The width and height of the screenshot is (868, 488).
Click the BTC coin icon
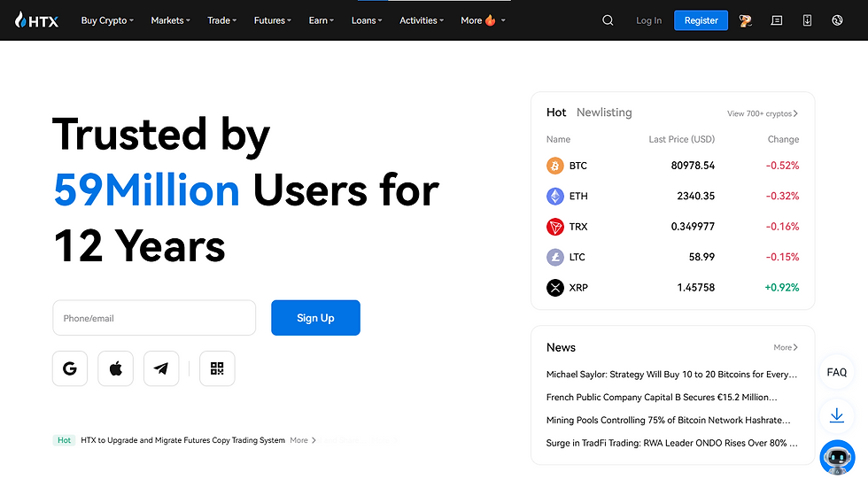(x=555, y=166)
